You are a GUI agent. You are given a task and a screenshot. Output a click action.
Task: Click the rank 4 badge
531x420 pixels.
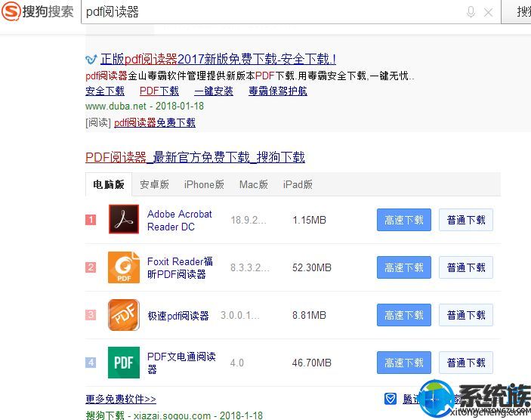91,363
